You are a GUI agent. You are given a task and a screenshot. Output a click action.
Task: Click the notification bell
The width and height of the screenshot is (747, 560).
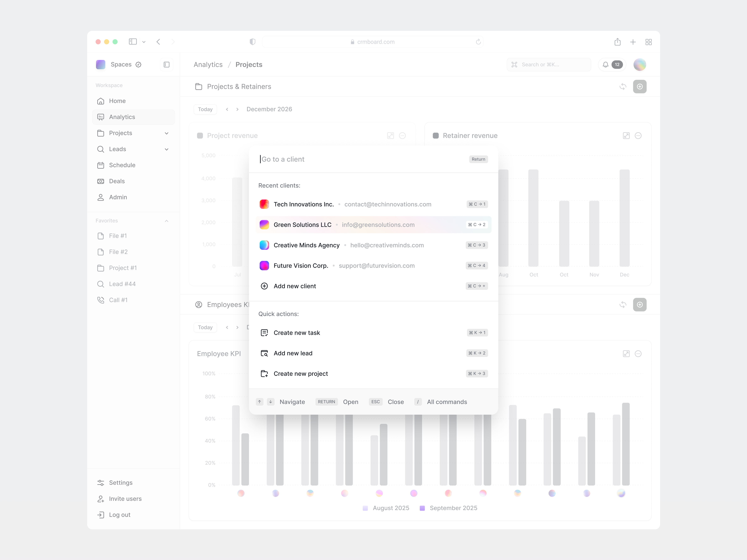tap(605, 64)
